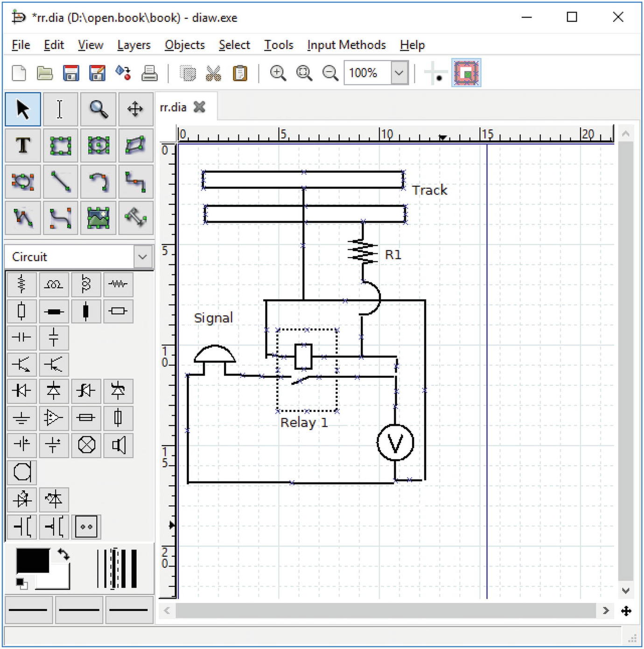644x649 pixels.
Task: Select the ground circuit symbol
Action: tap(22, 418)
